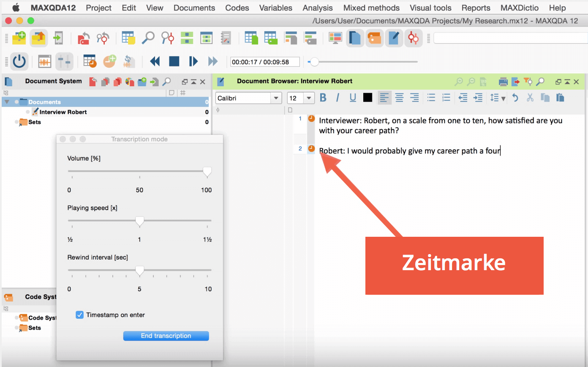Open the Mixed methods menu

pyautogui.click(x=371, y=8)
